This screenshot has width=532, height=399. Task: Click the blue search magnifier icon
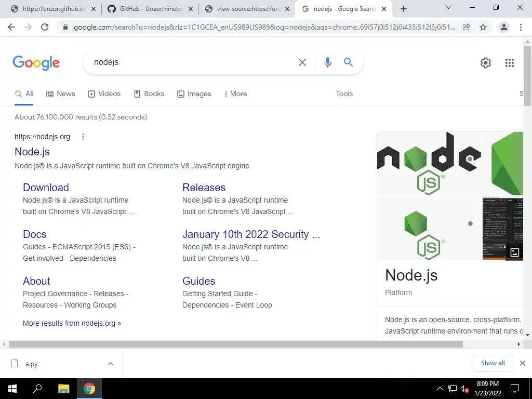(x=348, y=62)
